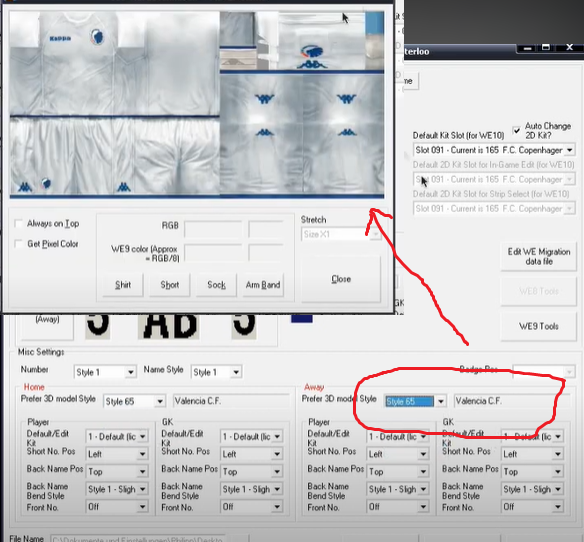Click the kit socks texture preview area

click(x=302, y=133)
